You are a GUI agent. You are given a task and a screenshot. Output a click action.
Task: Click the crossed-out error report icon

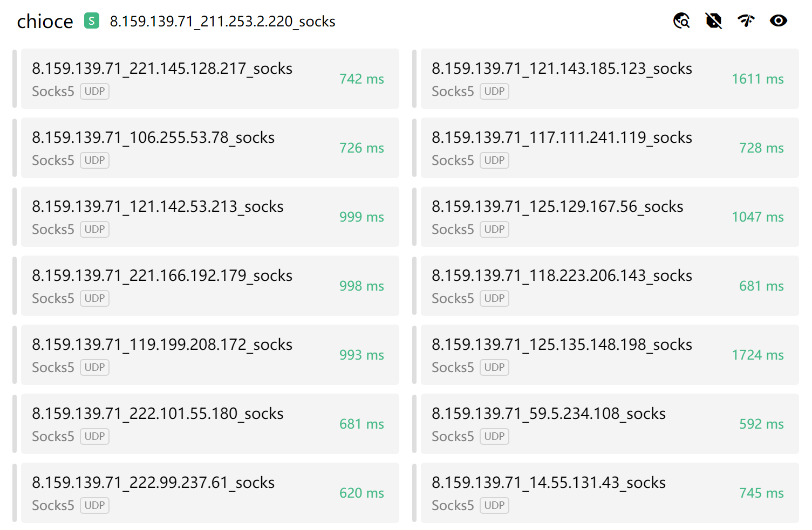coord(713,21)
